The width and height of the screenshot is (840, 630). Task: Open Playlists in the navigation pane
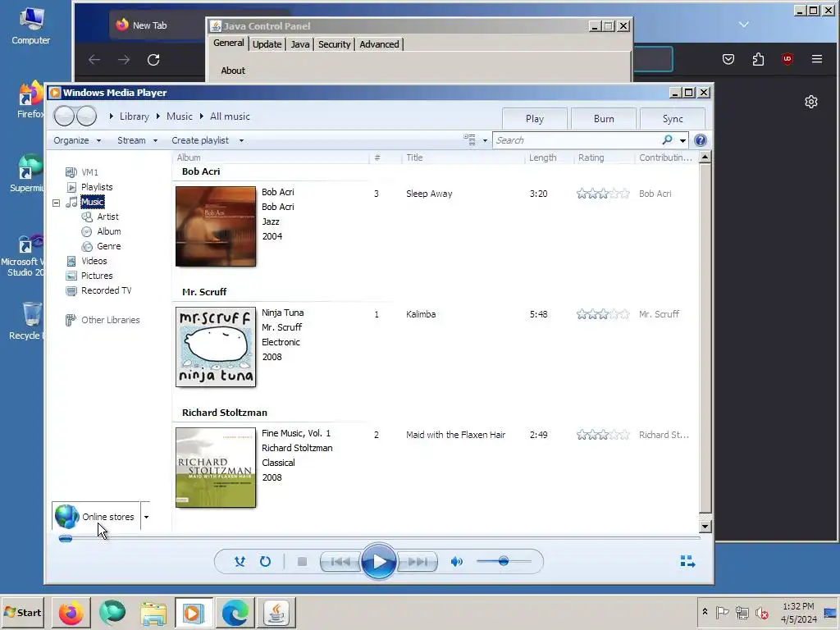pyautogui.click(x=97, y=187)
